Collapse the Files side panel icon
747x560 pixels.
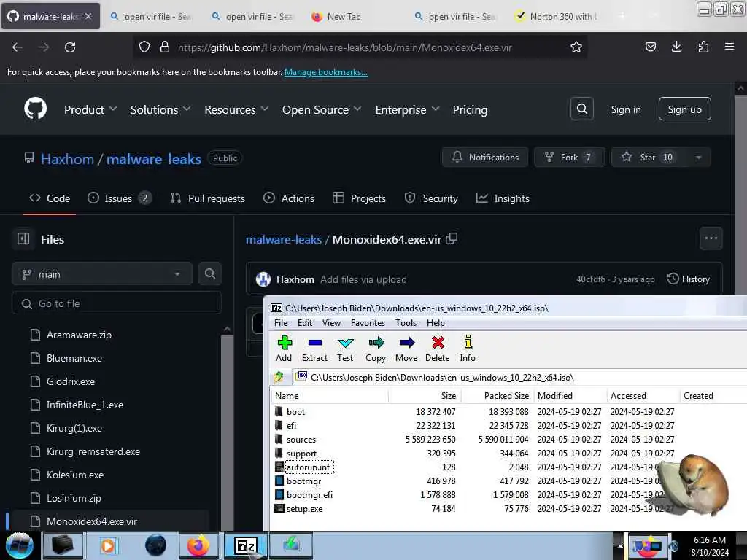click(x=23, y=238)
